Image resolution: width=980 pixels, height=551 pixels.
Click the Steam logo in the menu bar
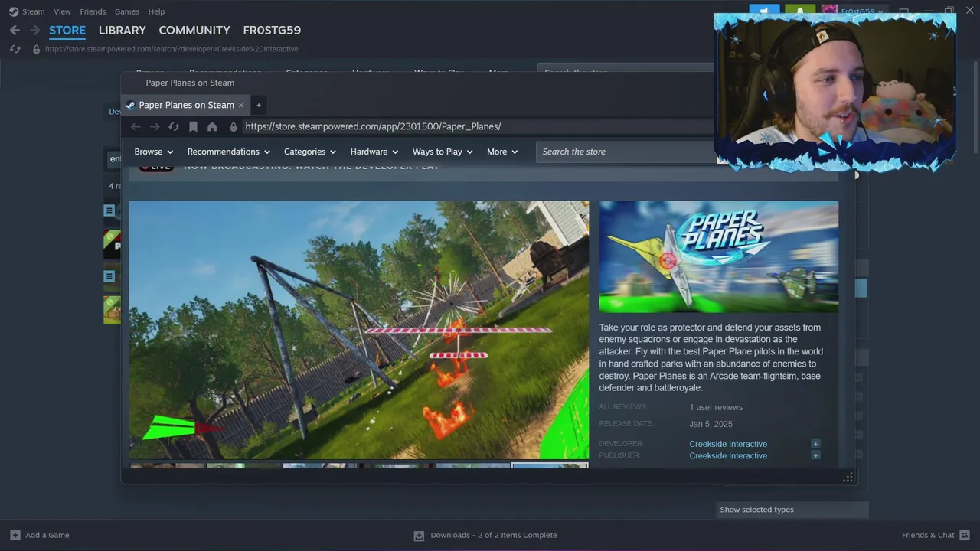coord(13,11)
